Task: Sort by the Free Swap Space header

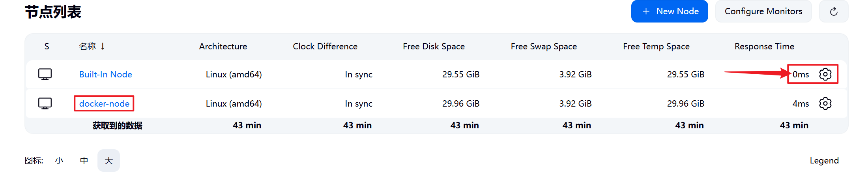Action: pyautogui.click(x=544, y=47)
